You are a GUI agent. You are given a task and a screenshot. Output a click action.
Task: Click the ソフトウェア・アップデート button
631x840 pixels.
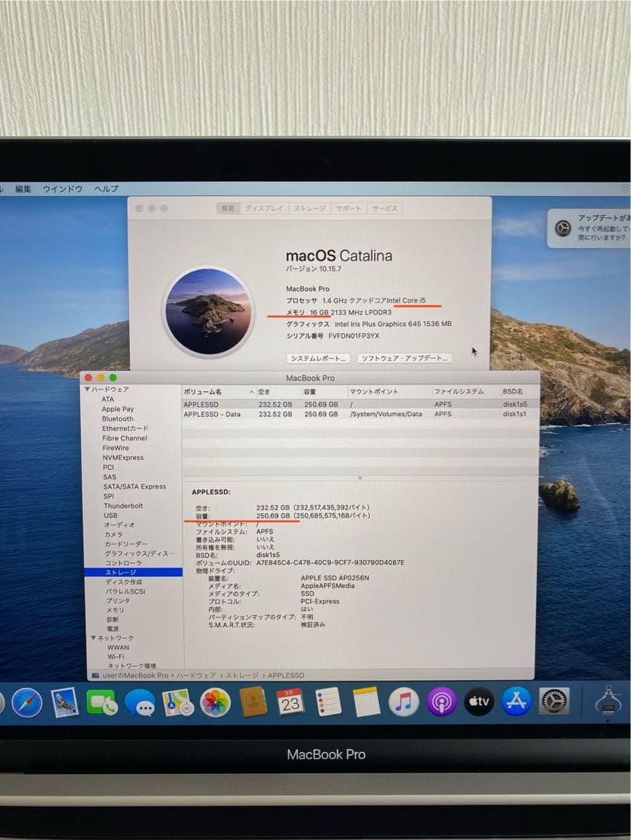tap(405, 359)
